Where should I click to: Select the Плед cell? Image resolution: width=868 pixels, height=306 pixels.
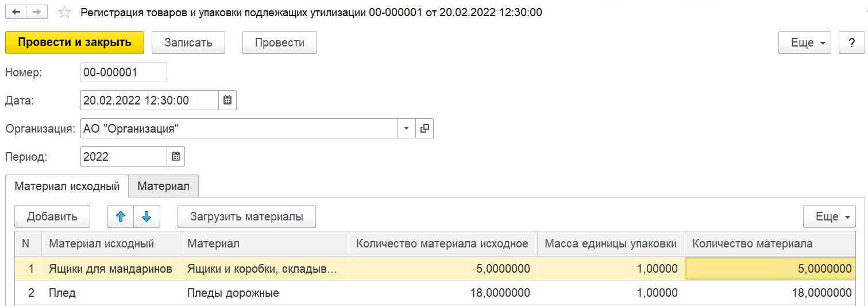point(110,293)
